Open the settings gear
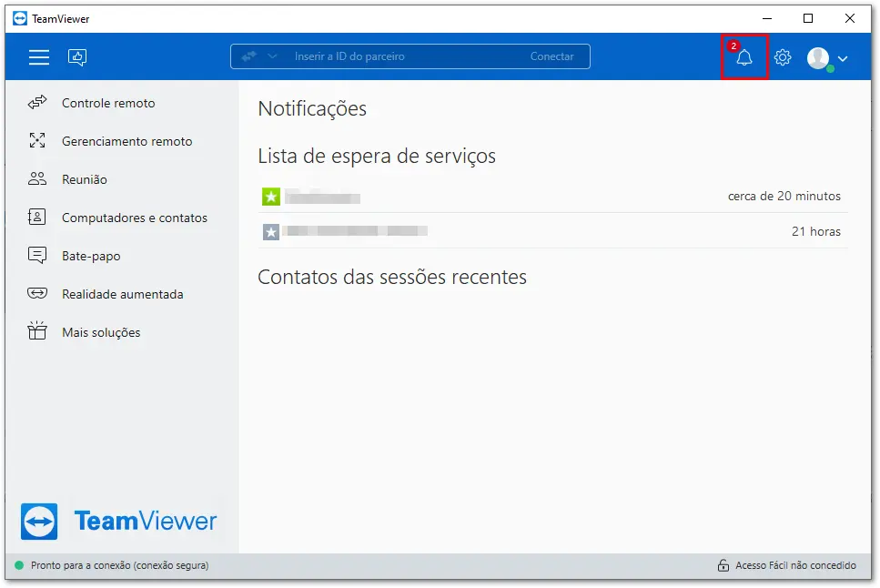The image size is (880, 588). 783,57
